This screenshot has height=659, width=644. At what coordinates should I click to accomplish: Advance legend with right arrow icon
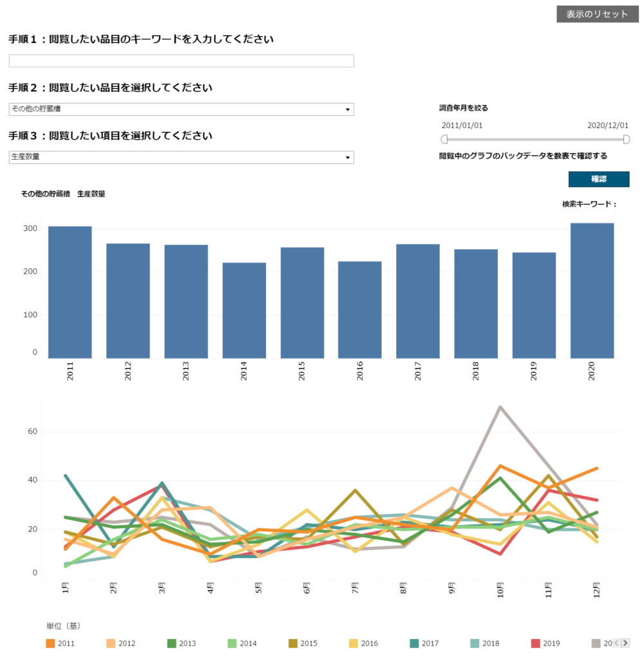625,643
